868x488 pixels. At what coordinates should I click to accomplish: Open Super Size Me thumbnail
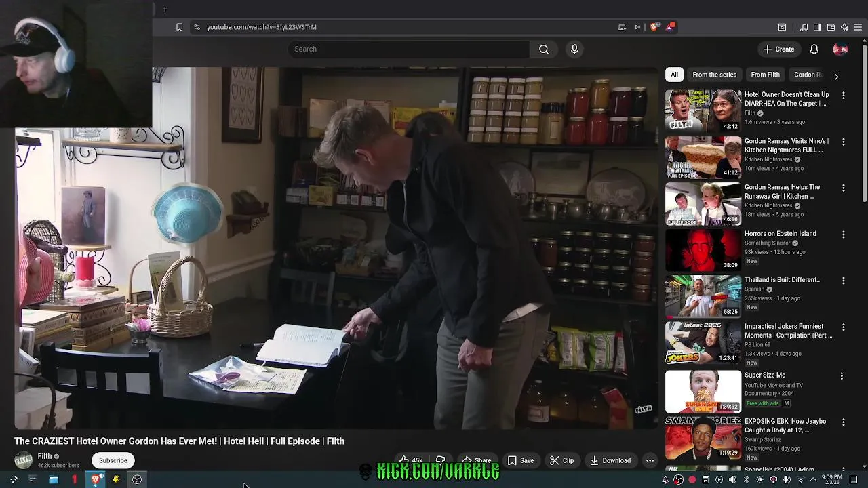(703, 391)
